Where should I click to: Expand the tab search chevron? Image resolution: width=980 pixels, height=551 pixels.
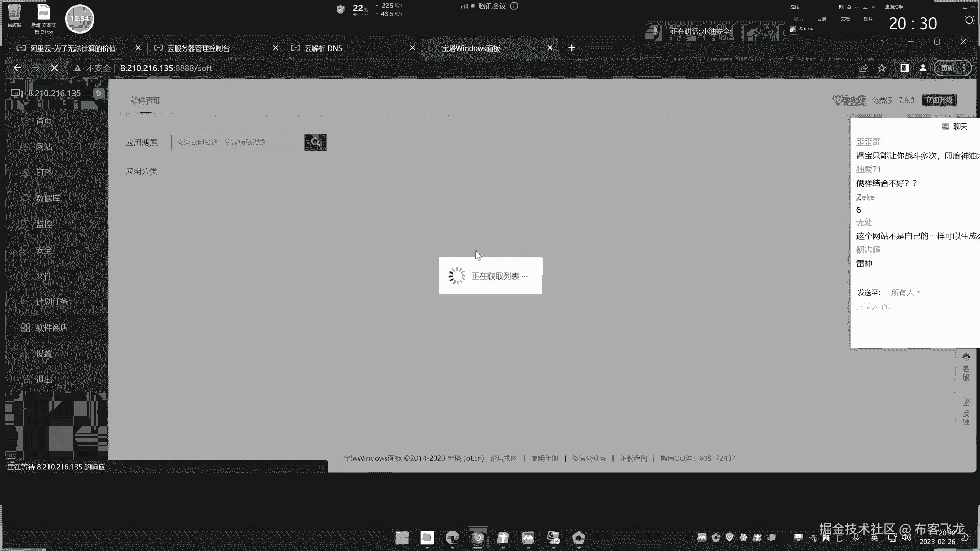[884, 42]
